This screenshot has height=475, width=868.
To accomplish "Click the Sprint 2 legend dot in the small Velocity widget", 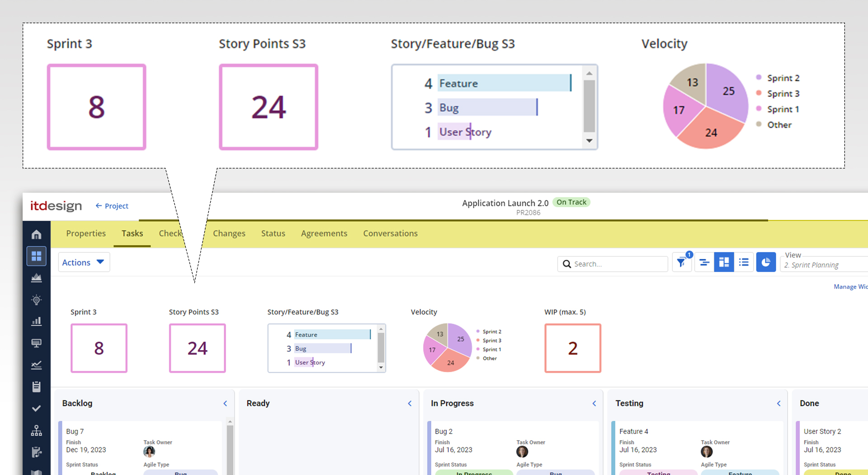I will pyautogui.click(x=478, y=332).
